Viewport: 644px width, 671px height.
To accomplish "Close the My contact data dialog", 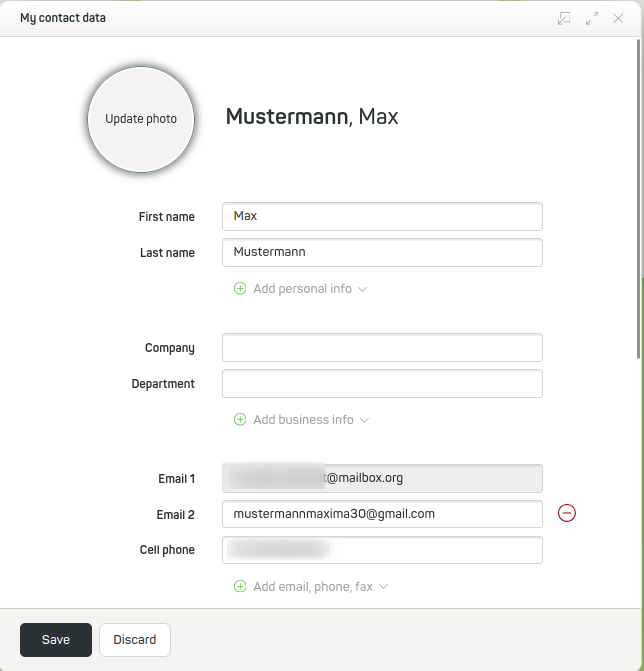I will click(x=618, y=18).
